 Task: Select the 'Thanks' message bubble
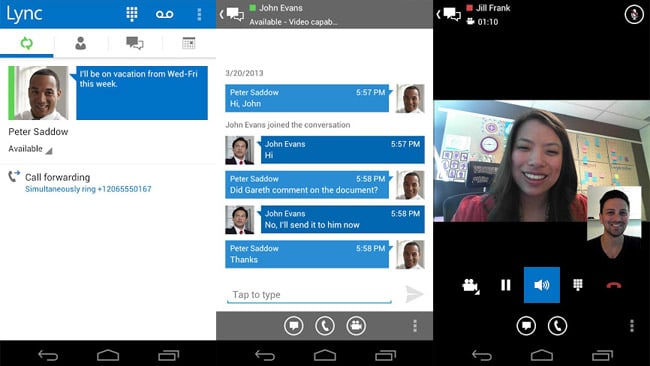[307, 254]
